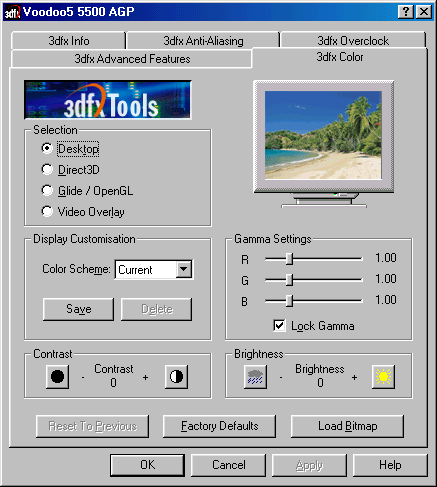Click the Brightness value 0

coord(320,383)
